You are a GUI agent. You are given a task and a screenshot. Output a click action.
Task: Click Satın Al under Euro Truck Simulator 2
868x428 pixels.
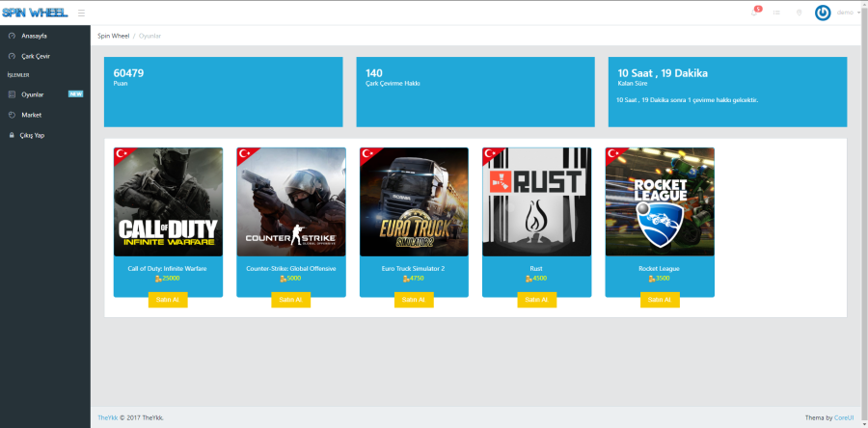[x=414, y=300]
